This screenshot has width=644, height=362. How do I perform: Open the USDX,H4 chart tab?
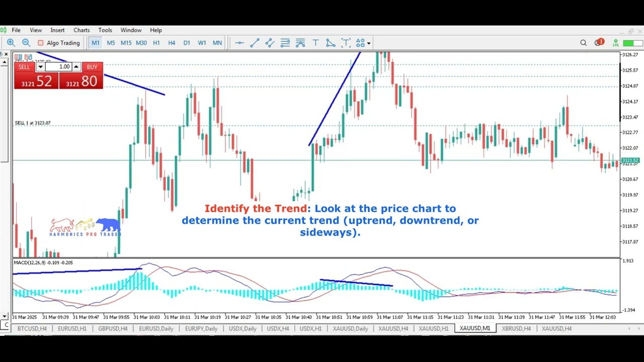(278, 328)
